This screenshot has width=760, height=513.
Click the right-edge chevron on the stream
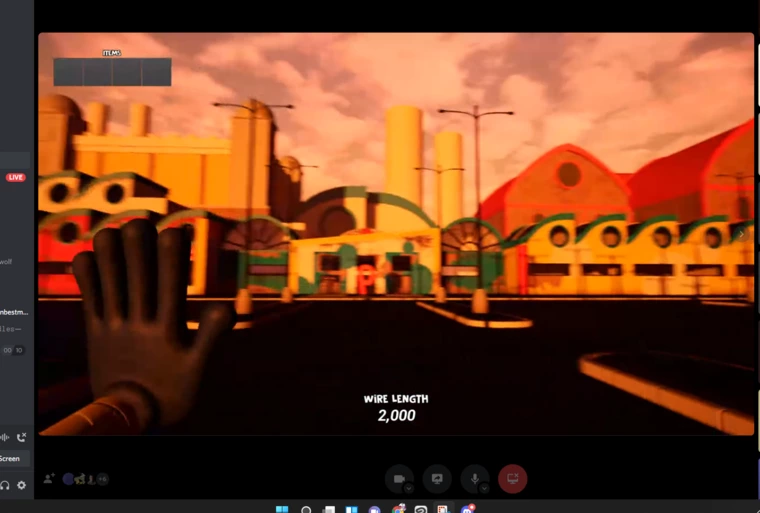tap(741, 234)
